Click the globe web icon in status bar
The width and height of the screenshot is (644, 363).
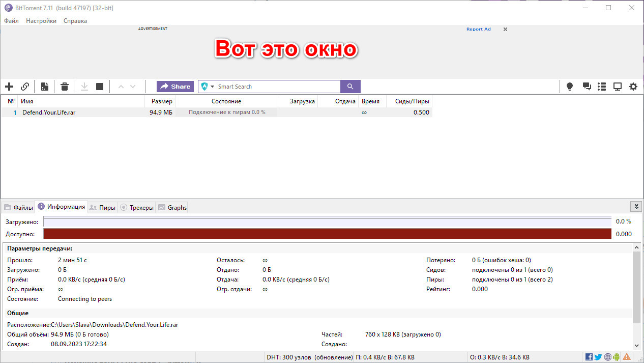pos(608,357)
